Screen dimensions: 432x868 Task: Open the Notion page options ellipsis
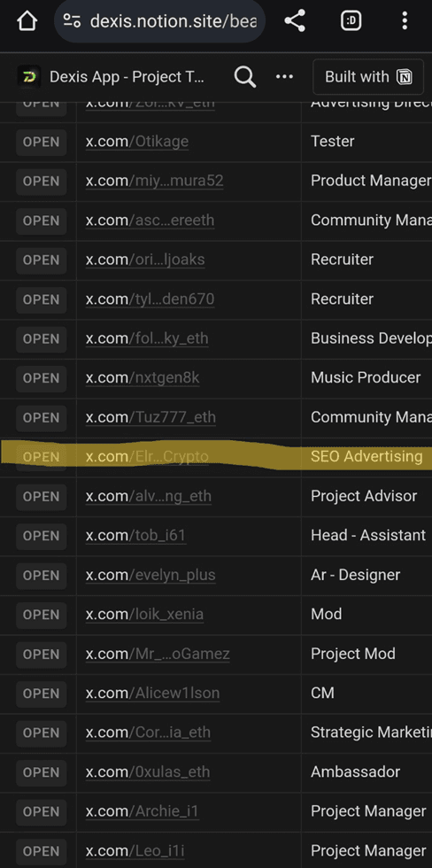[x=284, y=76]
